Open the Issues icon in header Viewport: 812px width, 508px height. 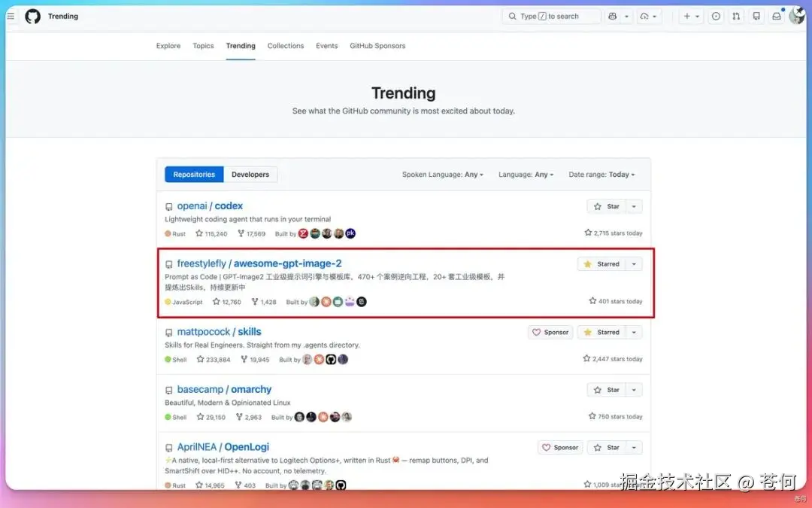[716, 16]
